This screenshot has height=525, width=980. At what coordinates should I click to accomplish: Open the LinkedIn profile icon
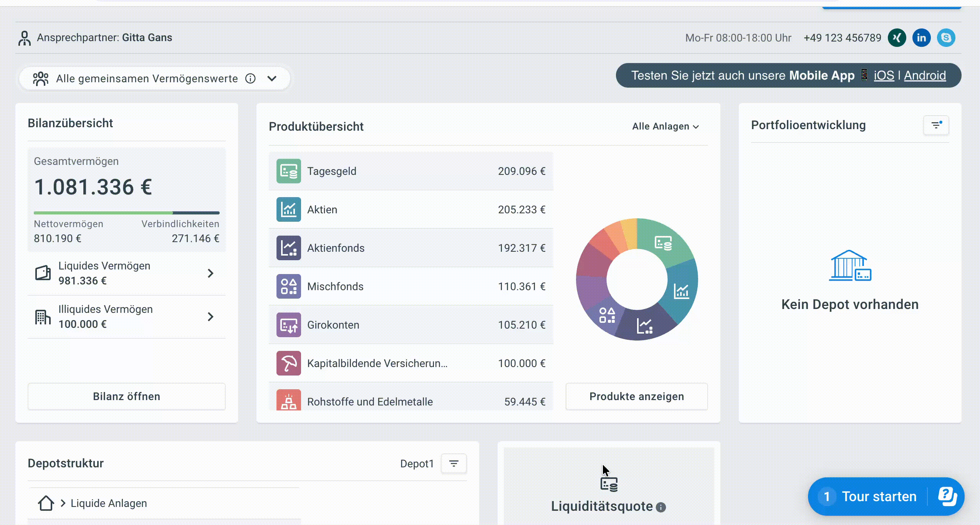(x=921, y=38)
